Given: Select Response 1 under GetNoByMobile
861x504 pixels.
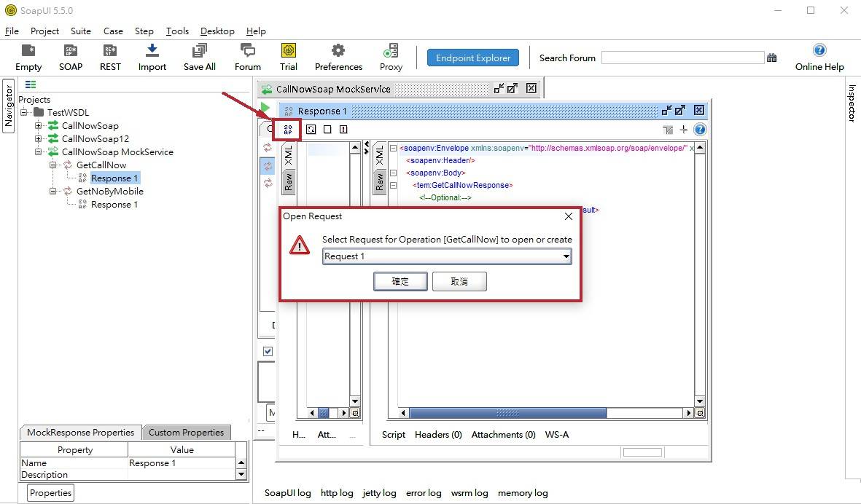Looking at the screenshot, I should pyautogui.click(x=114, y=205).
